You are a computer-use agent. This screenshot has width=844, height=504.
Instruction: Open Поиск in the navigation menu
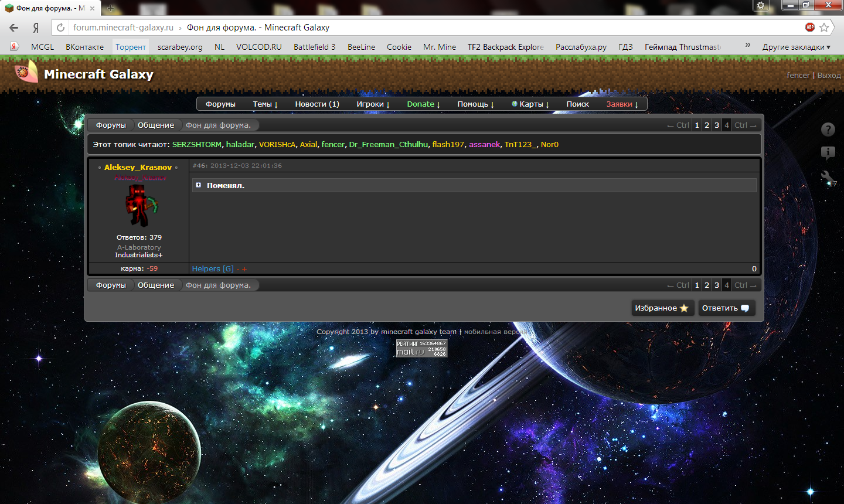(x=577, y=104)
